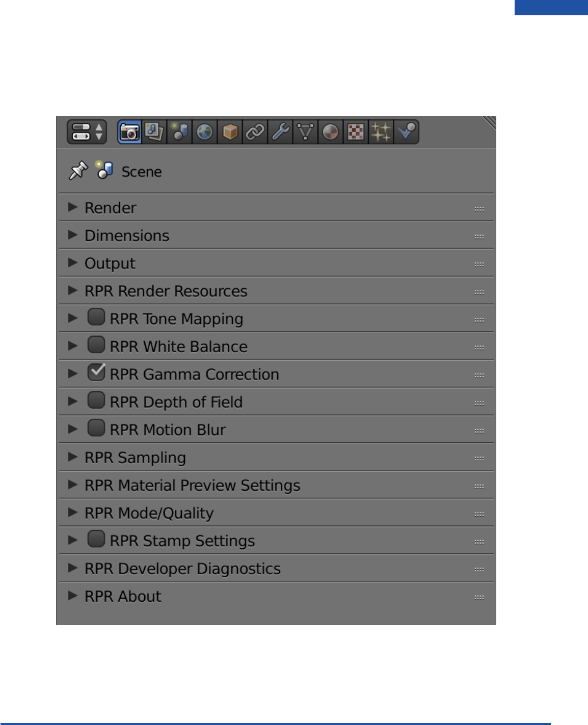The width and height of the screenshot is (588, 725).
Task: Enable the RPR Tone Mapping checkbox
Action: tap(96, 317)
